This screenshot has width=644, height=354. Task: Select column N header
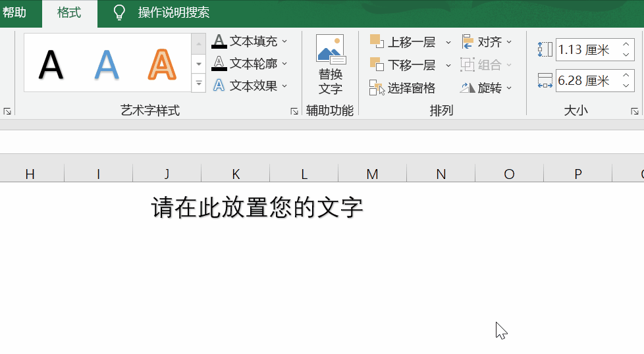[x=441, y=174]
